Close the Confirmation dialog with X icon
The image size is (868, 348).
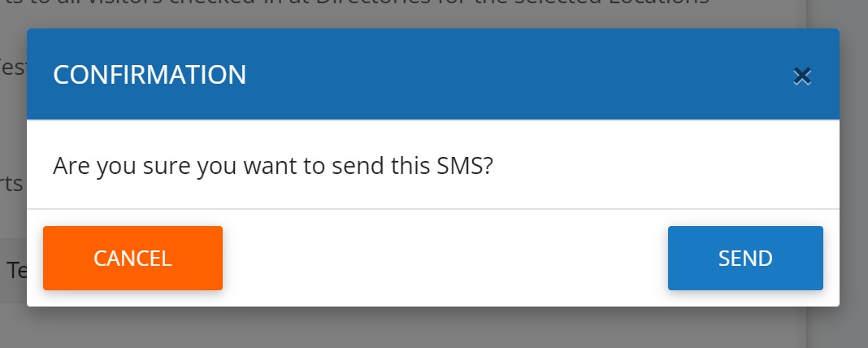pos(801,76)
